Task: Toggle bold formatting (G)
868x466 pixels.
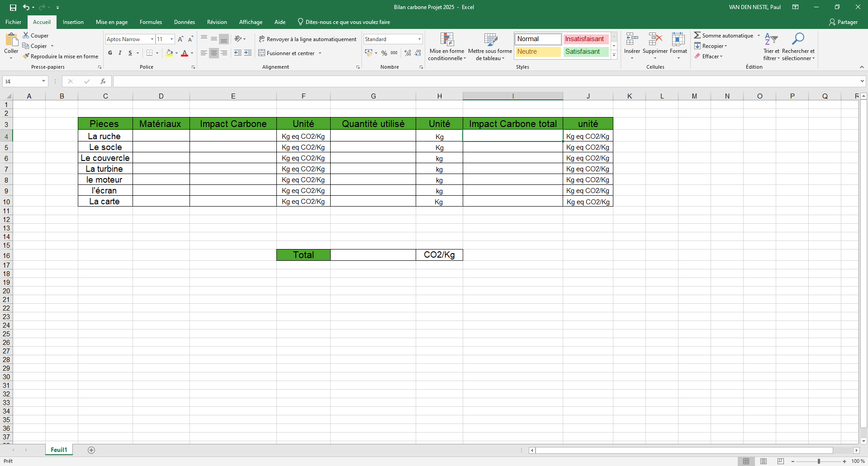Action: tap(110, 53)
